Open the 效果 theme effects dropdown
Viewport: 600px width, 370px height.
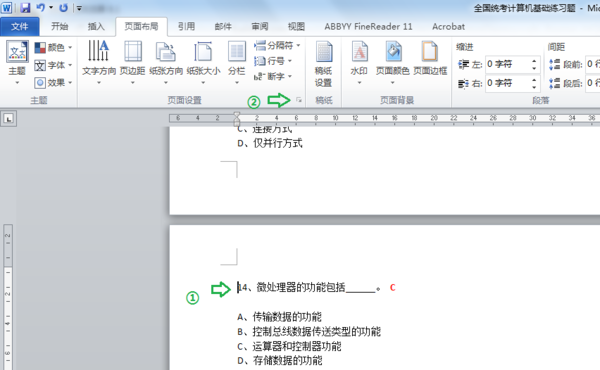[x=53, y=83]
